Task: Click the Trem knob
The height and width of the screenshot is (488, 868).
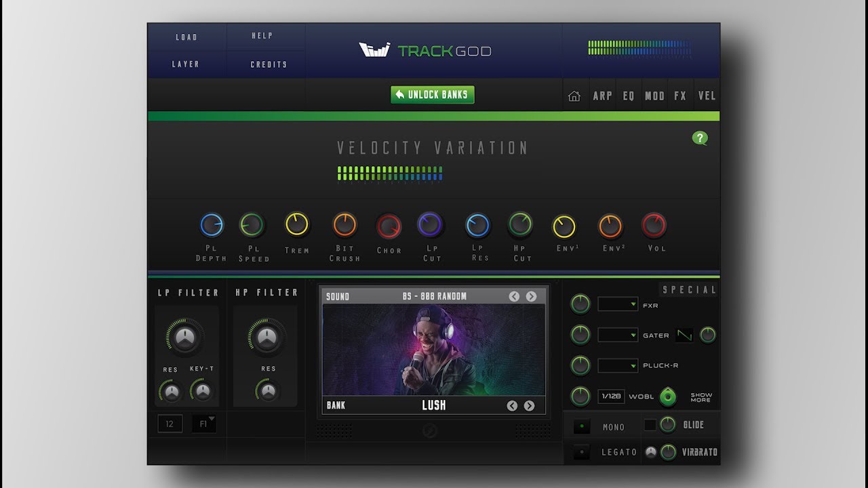Action: (297, 224)
